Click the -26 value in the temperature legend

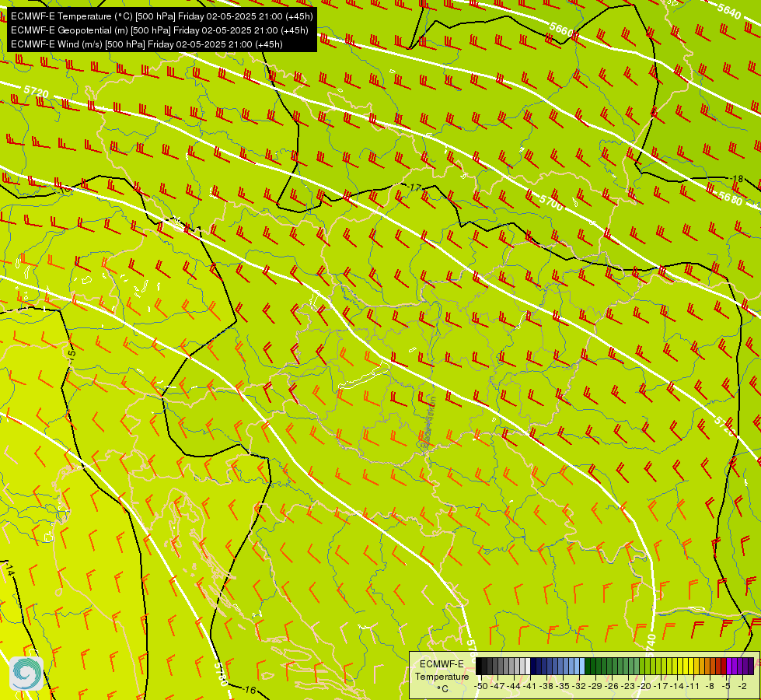point(612,687)
